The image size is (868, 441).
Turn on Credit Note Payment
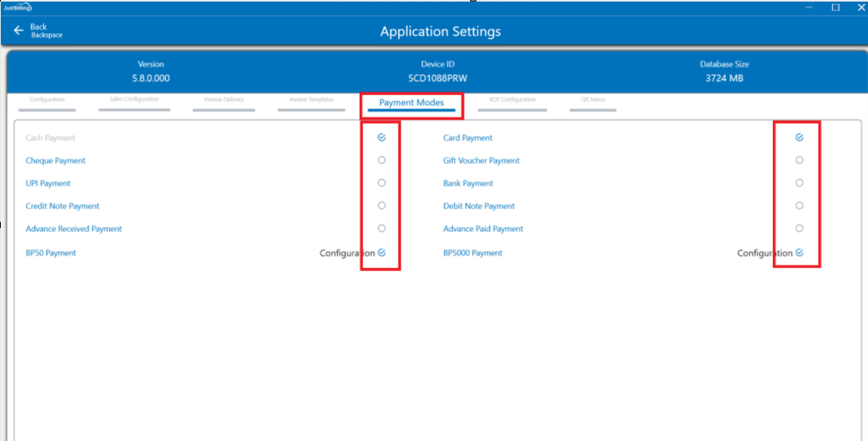pos(382,206)
